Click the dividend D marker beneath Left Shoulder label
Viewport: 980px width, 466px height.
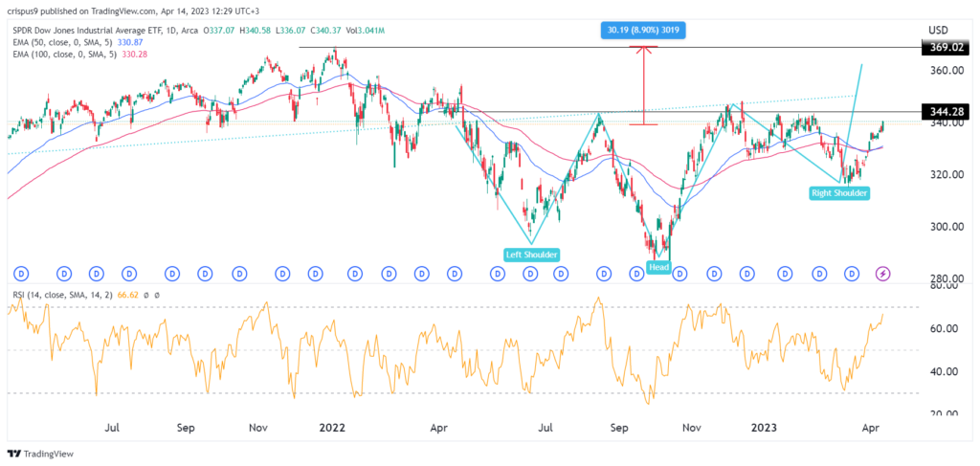point(530,273)
